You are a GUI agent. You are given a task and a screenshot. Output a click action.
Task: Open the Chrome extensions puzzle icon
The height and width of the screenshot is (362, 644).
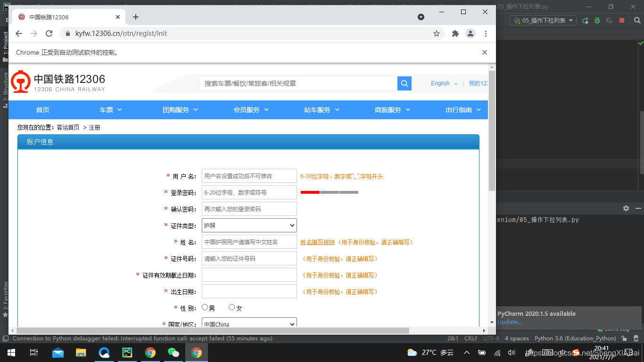[x=454, y=33]
